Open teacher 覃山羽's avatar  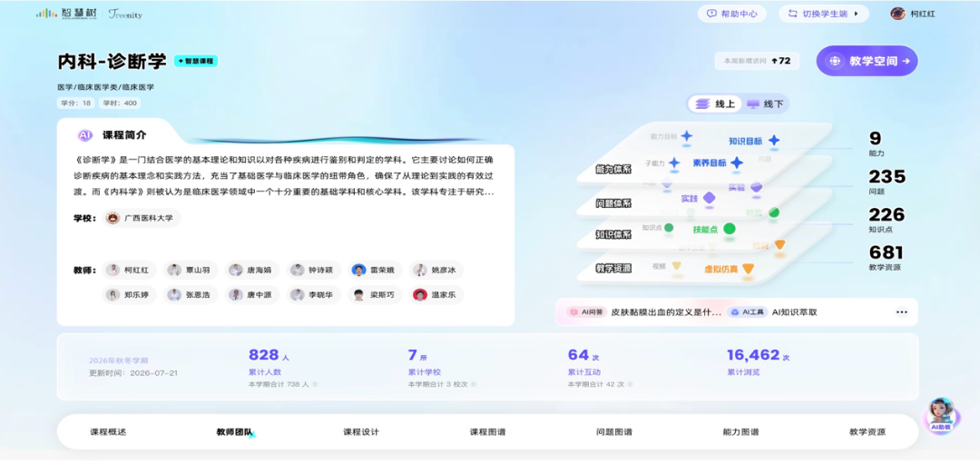[x=173, y=271]
